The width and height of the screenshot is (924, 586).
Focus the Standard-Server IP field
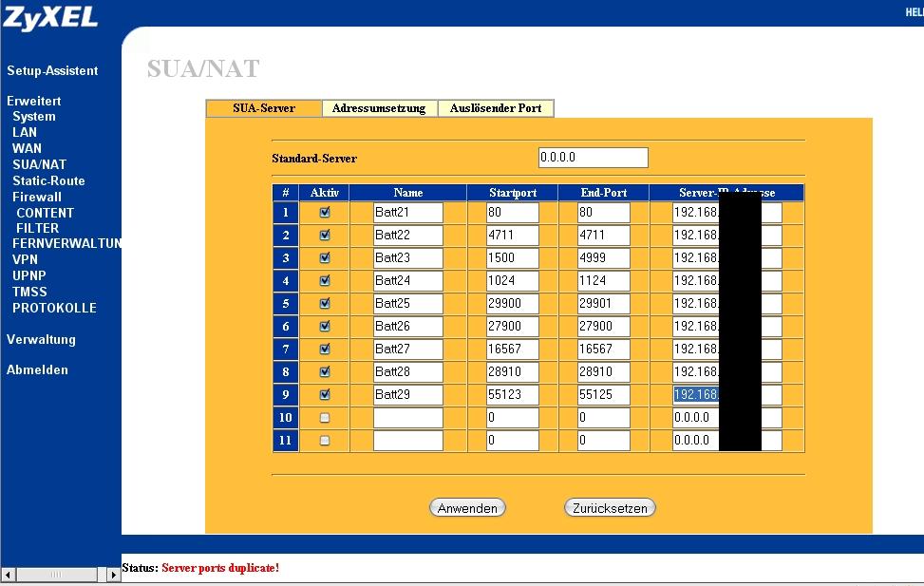point(594,158)
